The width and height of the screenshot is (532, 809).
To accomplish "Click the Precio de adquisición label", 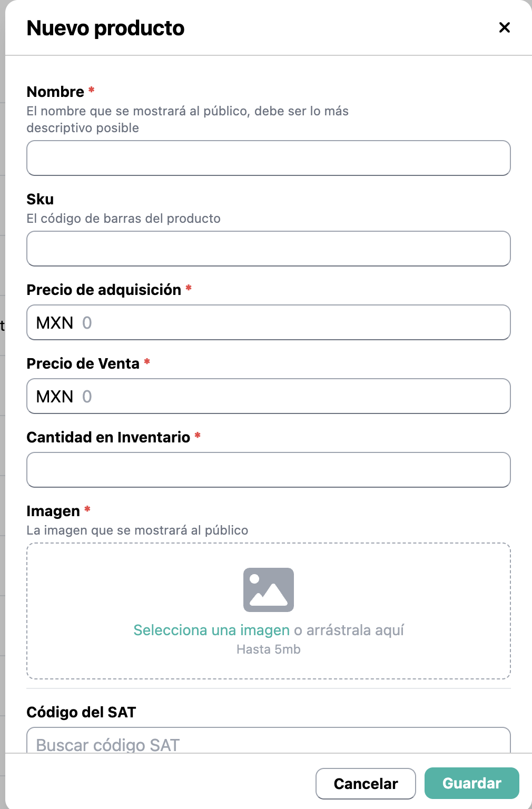I will [104, 290].
